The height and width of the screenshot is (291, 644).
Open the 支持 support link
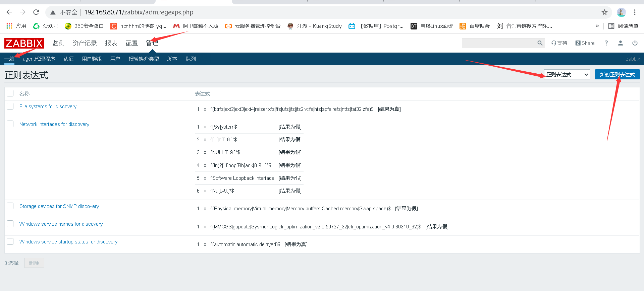(559, 43)
